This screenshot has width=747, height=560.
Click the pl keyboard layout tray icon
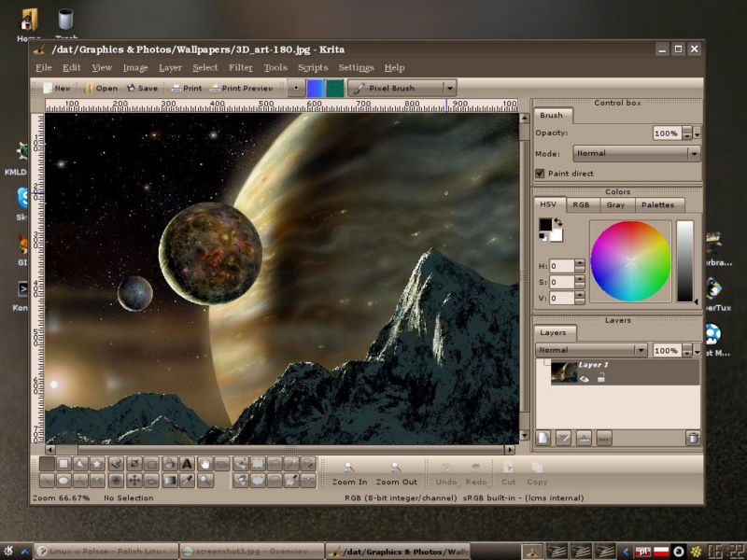(642, 552)
